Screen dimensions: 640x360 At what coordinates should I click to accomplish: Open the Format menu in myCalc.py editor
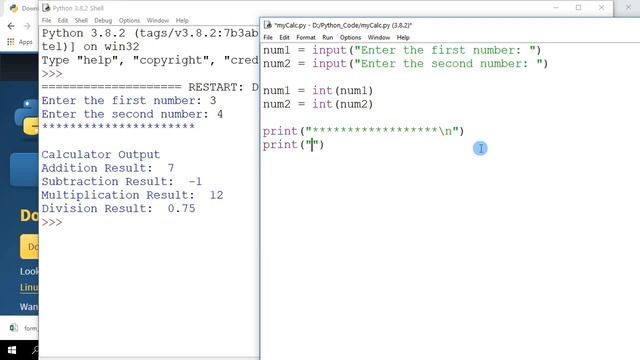306,38
